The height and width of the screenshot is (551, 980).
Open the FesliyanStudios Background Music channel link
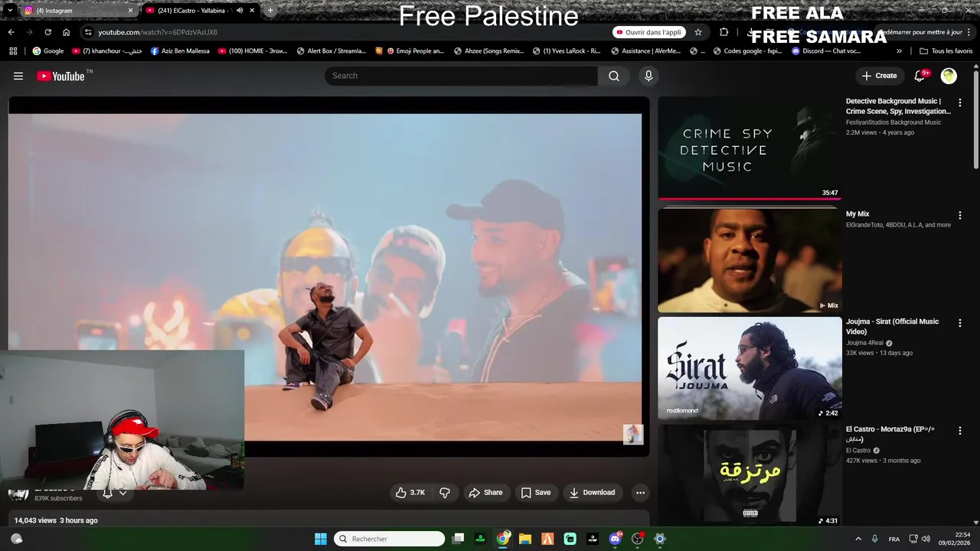pyautogui.click(x=893, y=122)
